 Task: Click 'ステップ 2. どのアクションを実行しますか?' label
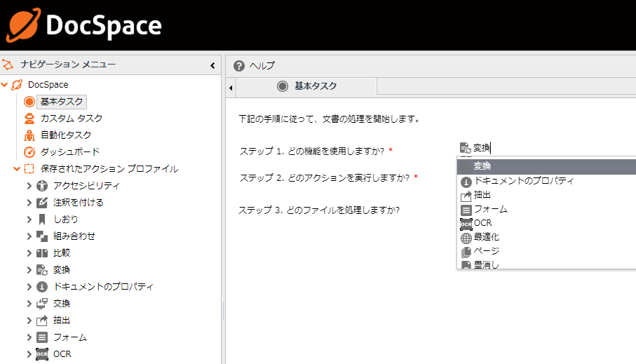325,178
